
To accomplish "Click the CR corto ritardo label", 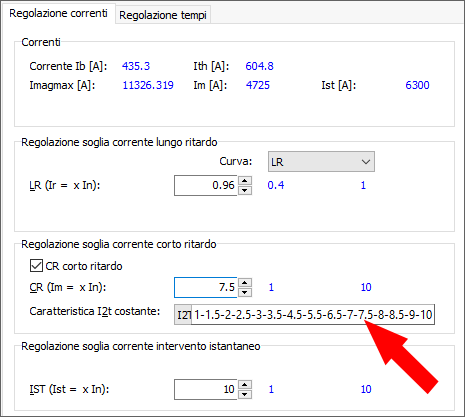I will coord(84,266).
